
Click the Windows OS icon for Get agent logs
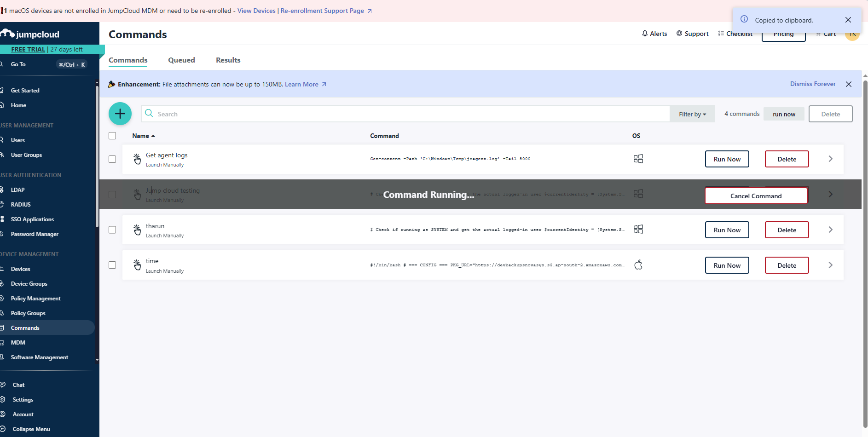pos(638,159)
